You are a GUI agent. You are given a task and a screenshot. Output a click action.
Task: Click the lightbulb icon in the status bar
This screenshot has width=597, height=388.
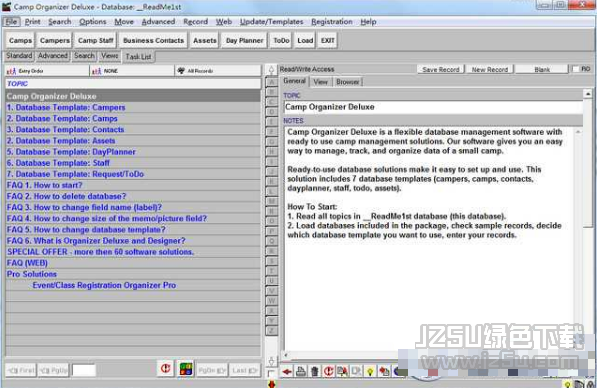[567, 384]
